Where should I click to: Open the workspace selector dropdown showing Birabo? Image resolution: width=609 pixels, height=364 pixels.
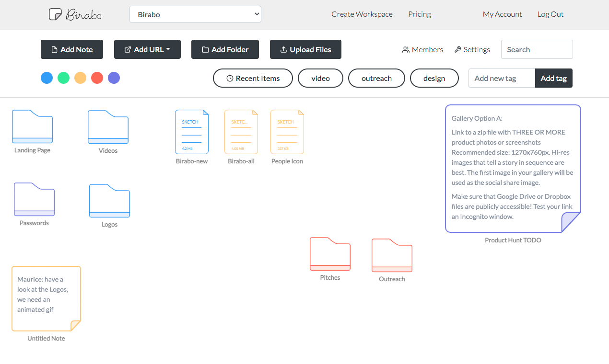195,14
